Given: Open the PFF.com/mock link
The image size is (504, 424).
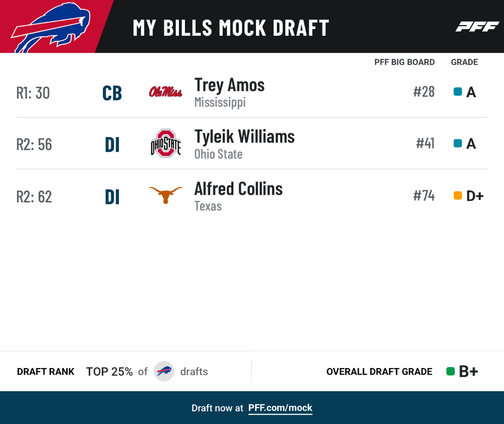Looking at the screenshot, I should pos(280,408).
